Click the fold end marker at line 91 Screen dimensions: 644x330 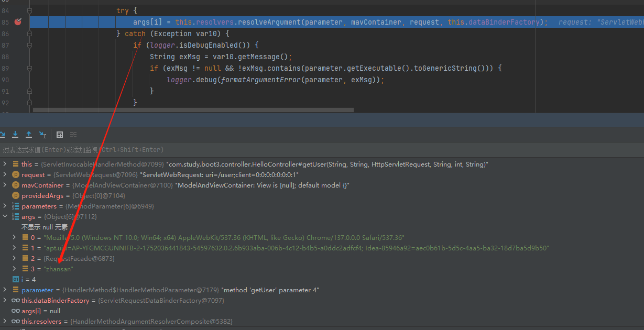coord(29,91)
